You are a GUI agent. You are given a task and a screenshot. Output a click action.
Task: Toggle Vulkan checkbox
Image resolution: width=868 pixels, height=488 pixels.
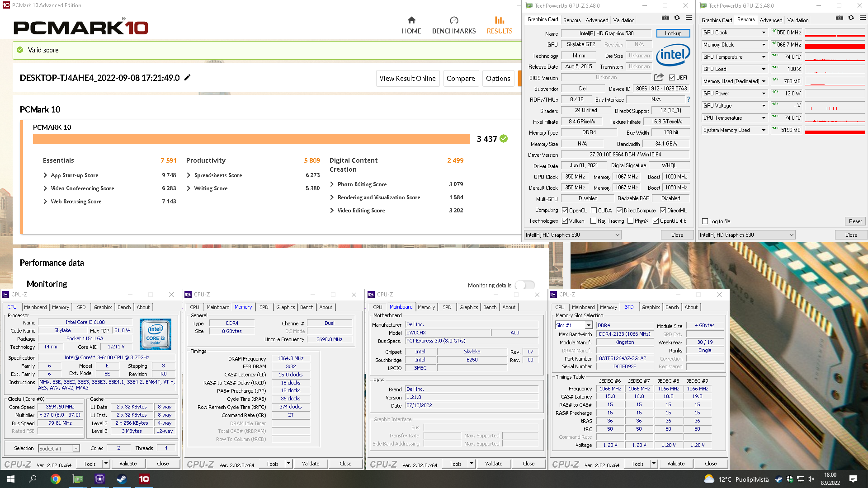[x=565, y=221]
